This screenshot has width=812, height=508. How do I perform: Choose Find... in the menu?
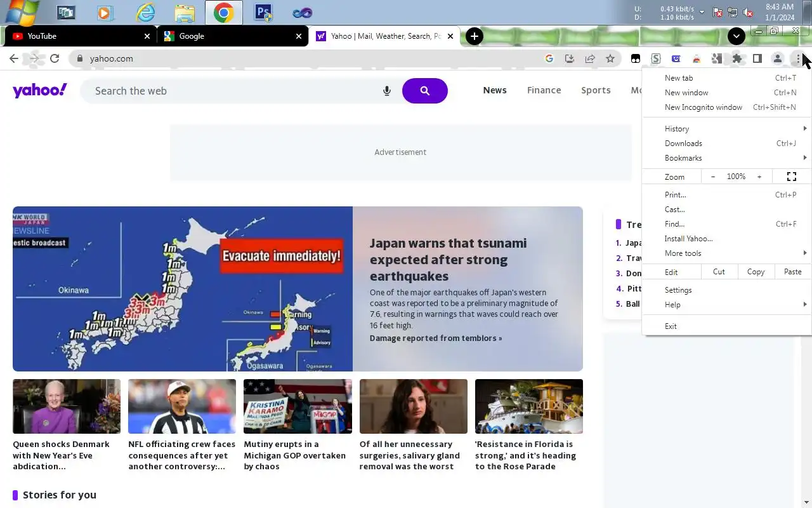click(727, 224)
